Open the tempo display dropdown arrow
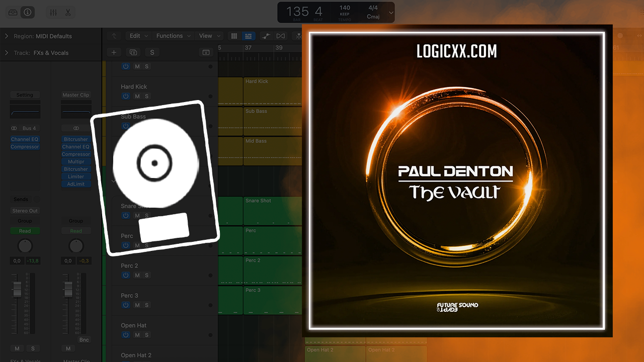Screen dimensions: 644x362 tap(391, 13)
